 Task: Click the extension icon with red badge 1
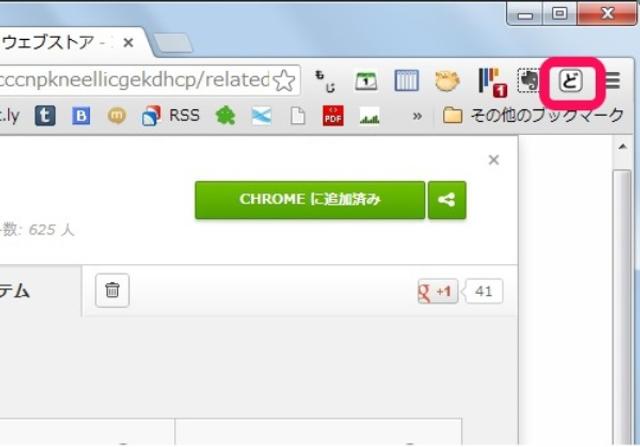(x=493, y=82)
